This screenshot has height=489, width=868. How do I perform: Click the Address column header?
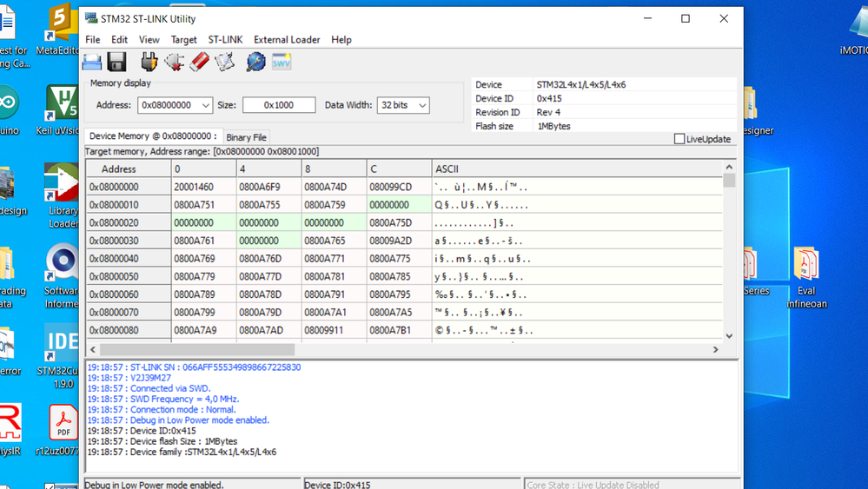click(x=129, y=169)
